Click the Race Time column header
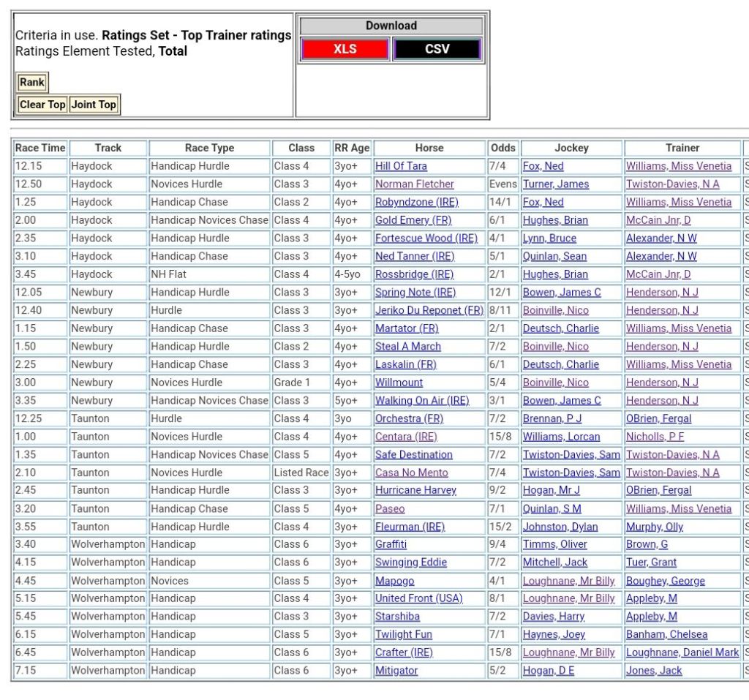Viewport: 749px width, 700px height. [x=40, y=148]
